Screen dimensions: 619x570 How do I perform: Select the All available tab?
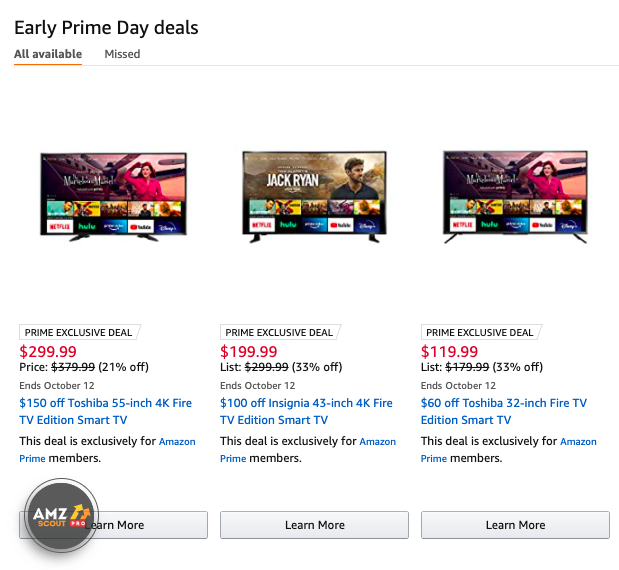[x=48, y=54]
